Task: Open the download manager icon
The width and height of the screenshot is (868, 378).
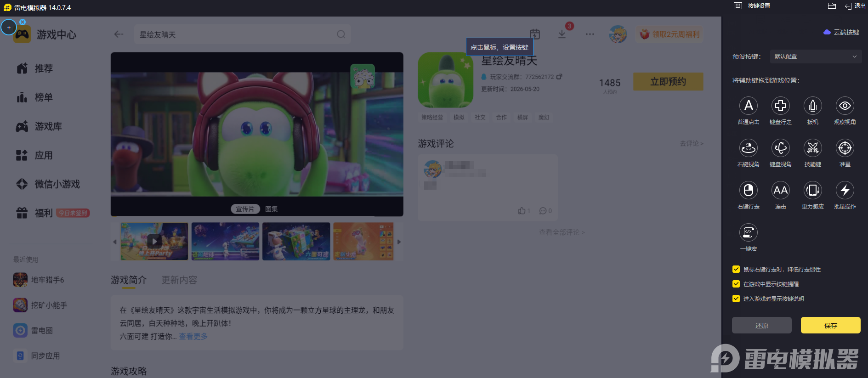Action: pos(562,34)
